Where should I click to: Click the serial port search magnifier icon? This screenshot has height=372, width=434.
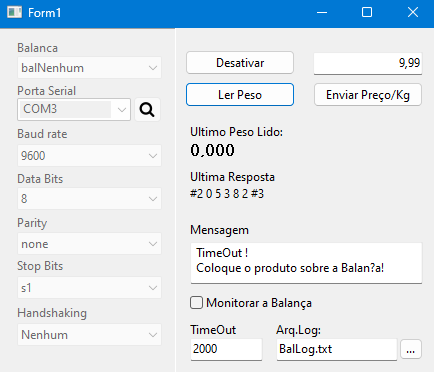pos(147,109)
